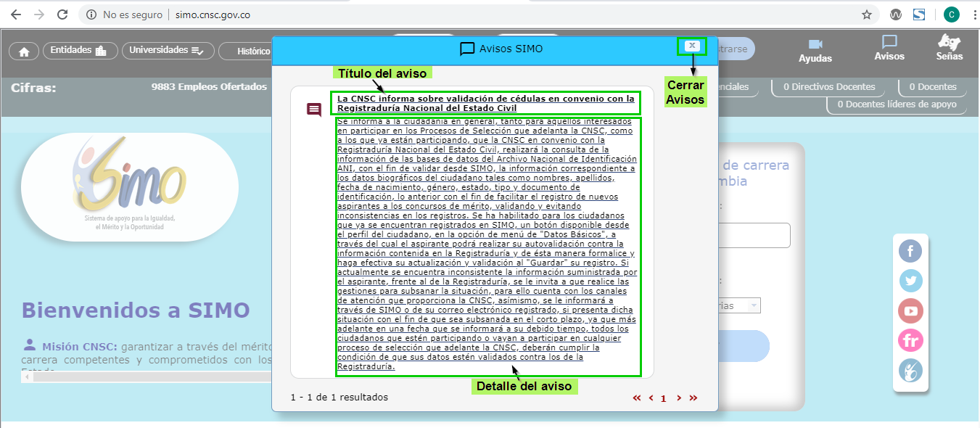Click the Flickr 'fr' social icon

[910, 340]
